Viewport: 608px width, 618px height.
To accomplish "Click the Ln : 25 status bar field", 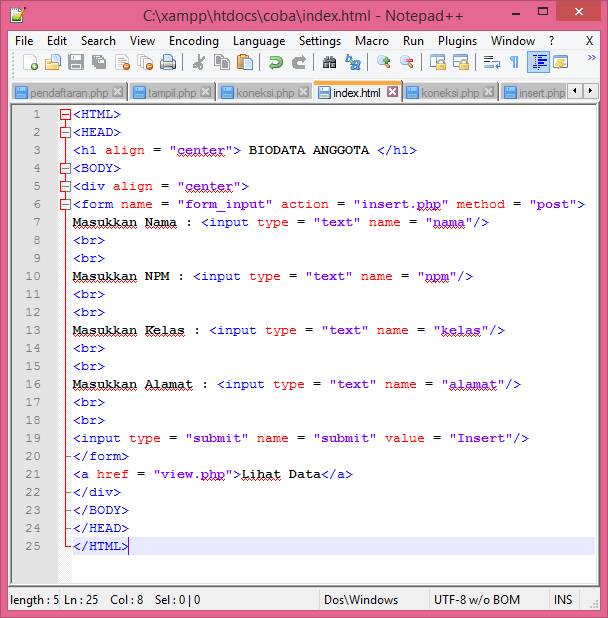I will (x=81, y=600).
